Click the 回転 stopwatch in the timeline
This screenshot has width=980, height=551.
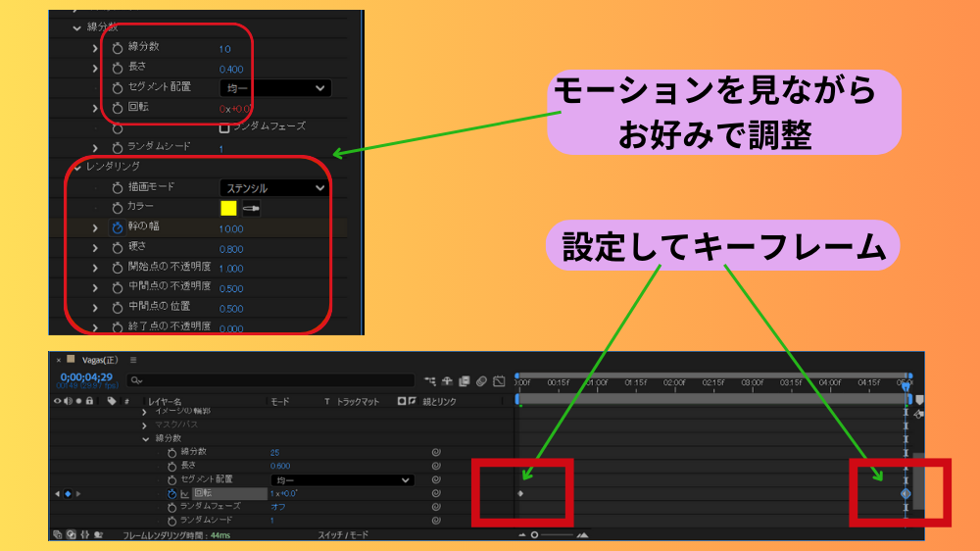pyautogui.click(x=171, y=493)
